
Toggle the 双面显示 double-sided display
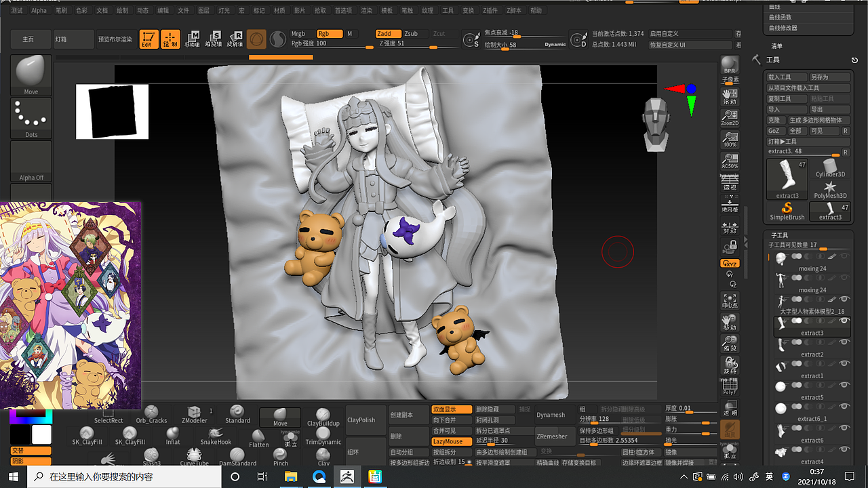tap(452, 409)
